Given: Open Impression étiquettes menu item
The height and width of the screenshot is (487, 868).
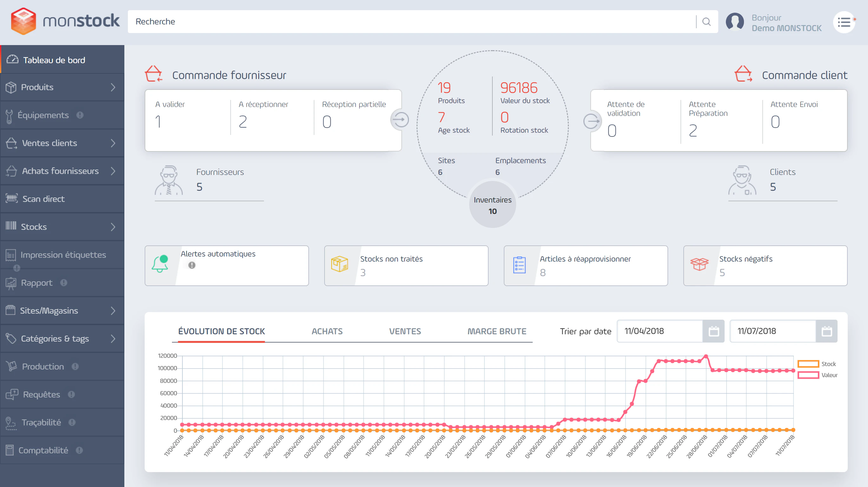Looking at the screenshot, I should point(62,255).
